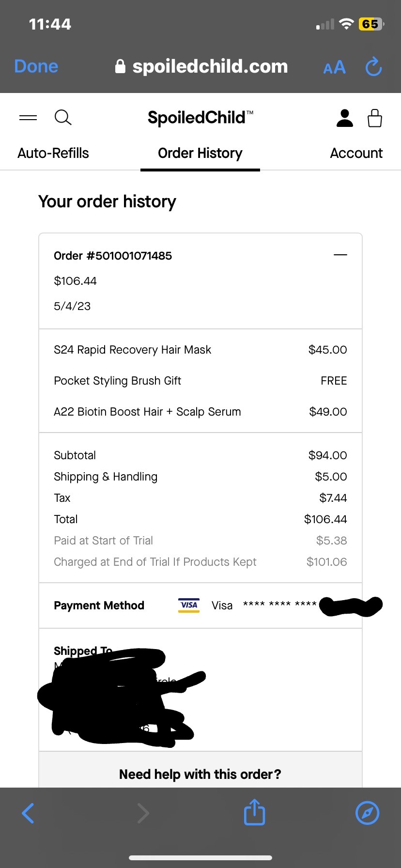Open the shopping bag icon

374,117
